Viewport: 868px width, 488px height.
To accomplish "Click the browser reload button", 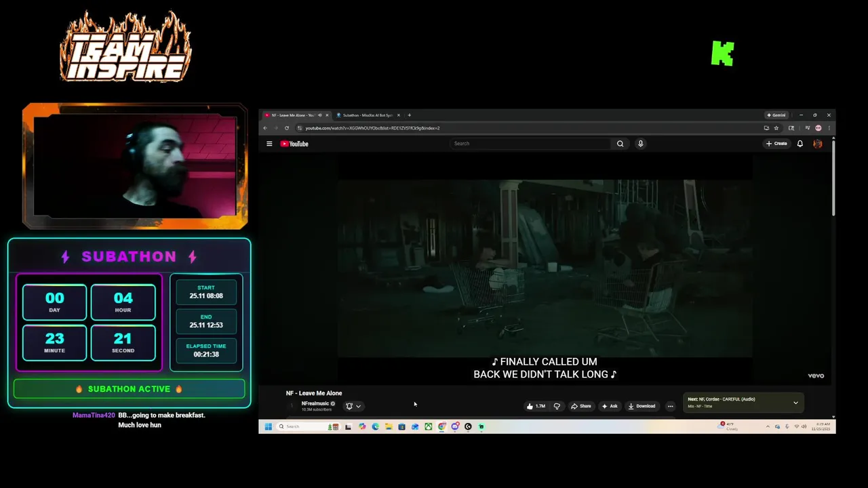I will 287,128.
